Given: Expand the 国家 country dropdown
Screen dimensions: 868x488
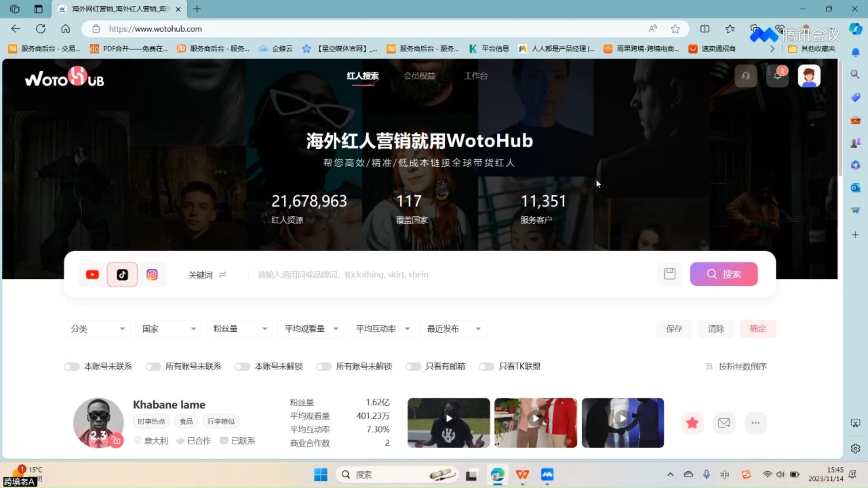Looking at the screenshot, I should tap(168, 328).
